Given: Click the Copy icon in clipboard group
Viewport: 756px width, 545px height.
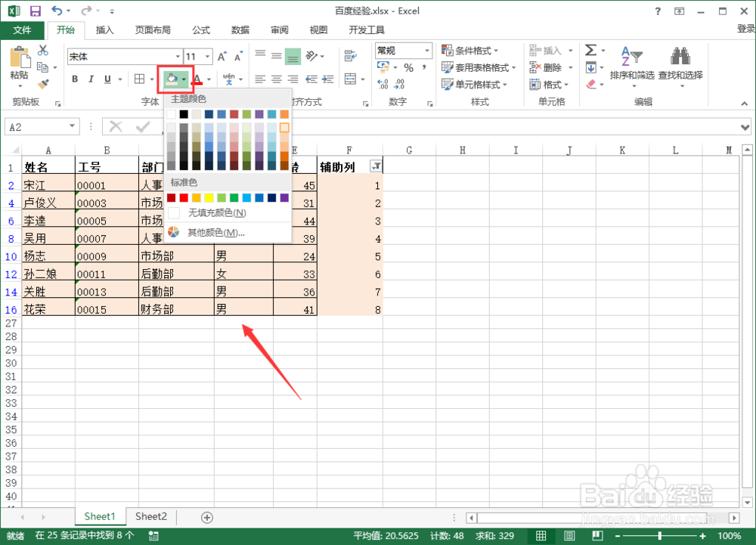Looking at the screenshot, I should point(42,67).
